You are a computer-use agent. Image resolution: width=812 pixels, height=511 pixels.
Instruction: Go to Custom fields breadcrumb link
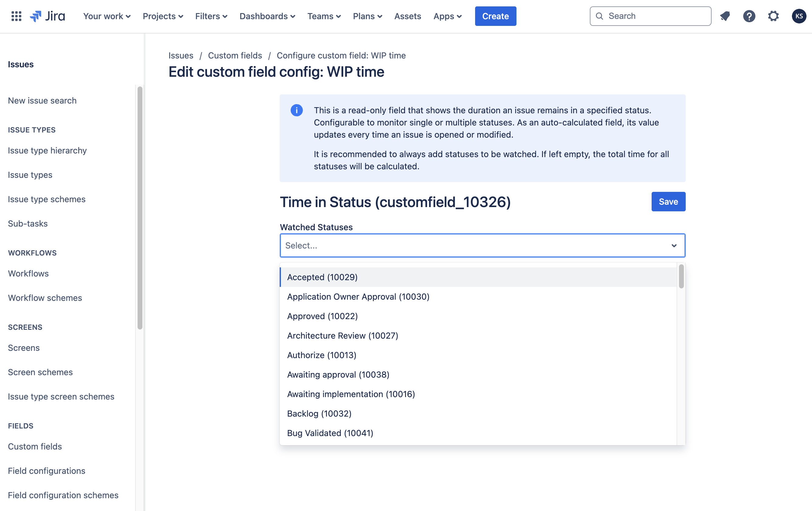click(235, 55)
